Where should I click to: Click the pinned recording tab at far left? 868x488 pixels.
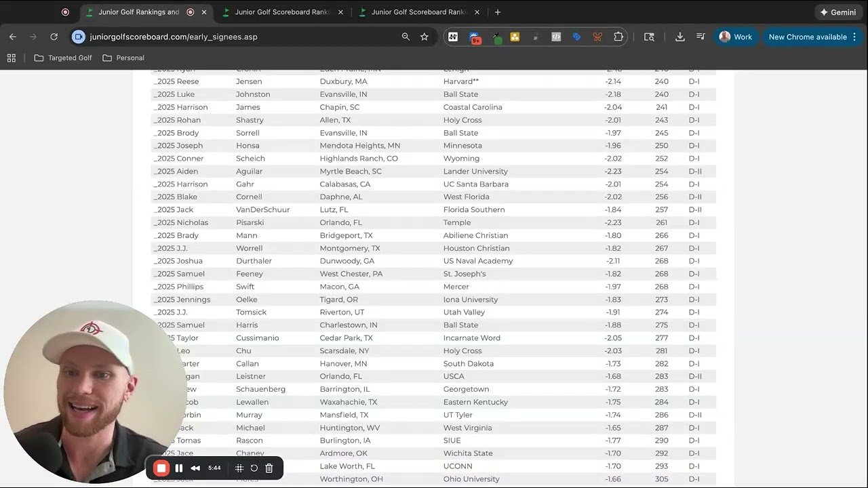[x=65, y=12]
